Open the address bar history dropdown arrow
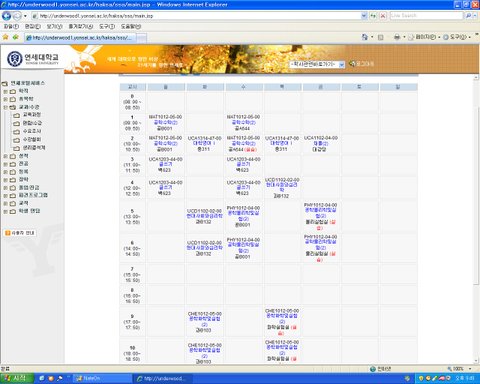 pyautogui.click(x=364, y=16)
